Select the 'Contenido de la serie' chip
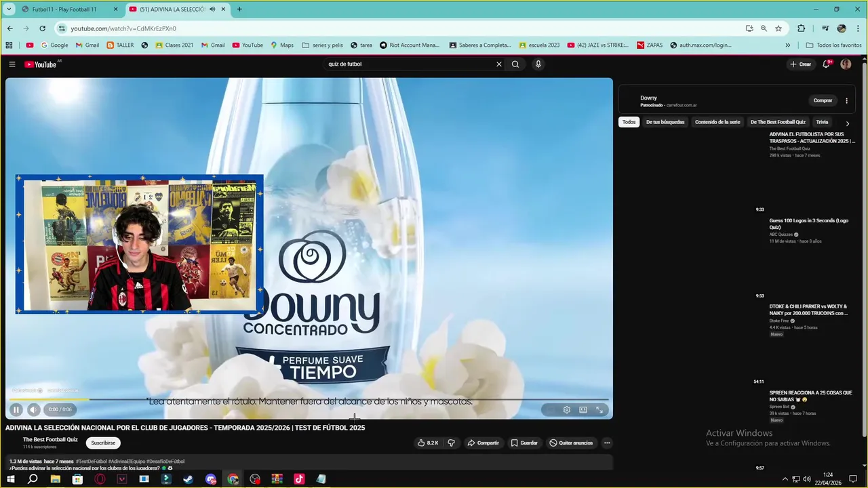The height and width of the screenshot is (488, 868). coord(717,122)
